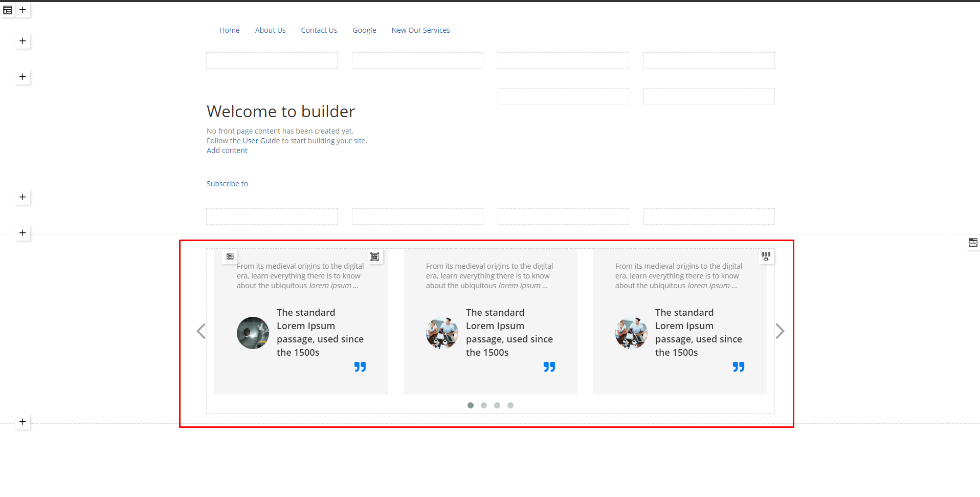Open the Contact Us menu item
The image size is (980, 497).
319,30
